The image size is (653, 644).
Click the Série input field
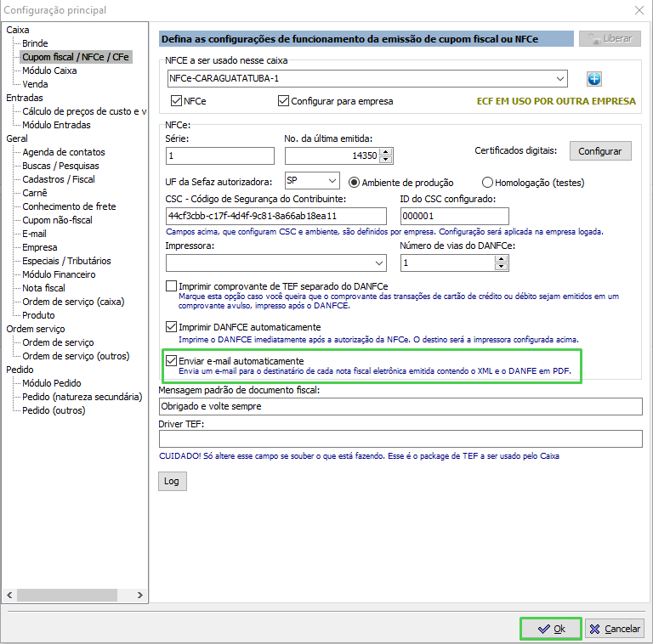220,155
